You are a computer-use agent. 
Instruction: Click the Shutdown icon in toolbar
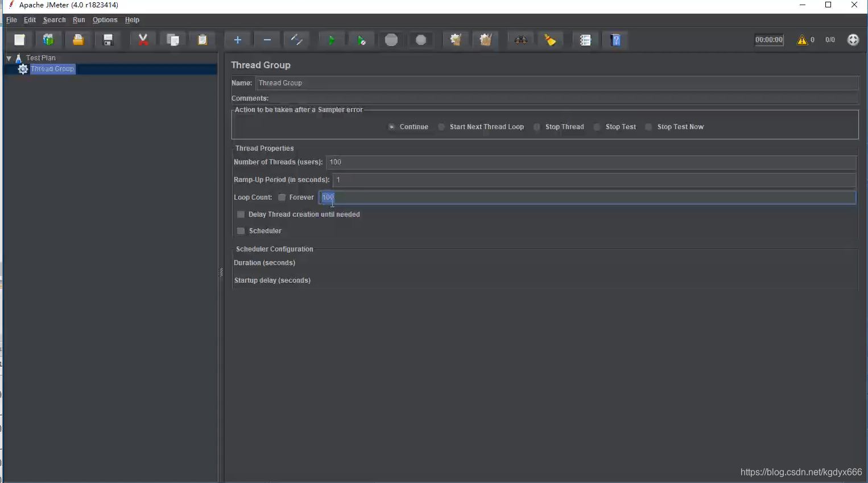coord(421,40)
